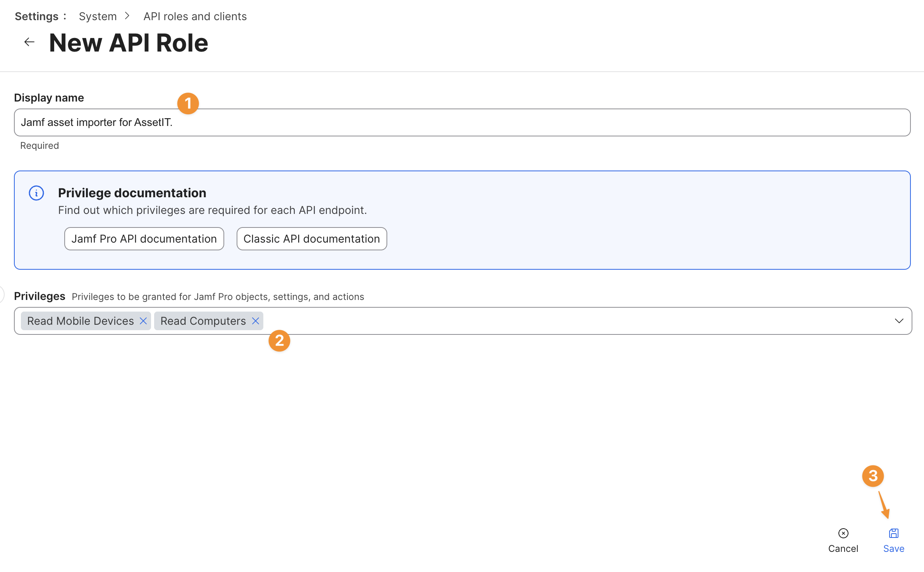Click the orange step 3 marker
This screenshot has width=924, height=572.
click(873, 476)
